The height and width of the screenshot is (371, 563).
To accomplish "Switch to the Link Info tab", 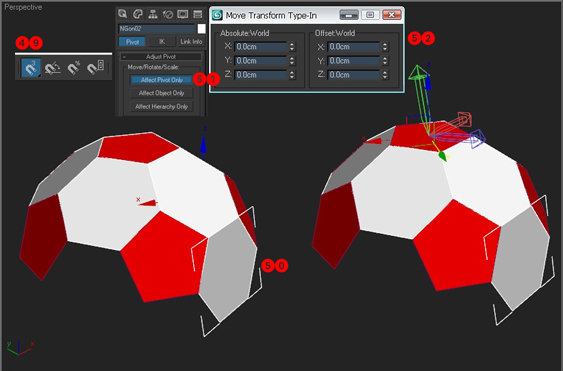I will click(191, 42).
